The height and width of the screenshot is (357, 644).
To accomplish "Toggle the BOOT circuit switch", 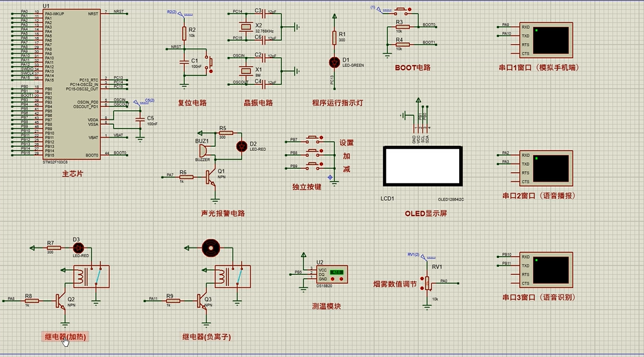I will (400, 11).
